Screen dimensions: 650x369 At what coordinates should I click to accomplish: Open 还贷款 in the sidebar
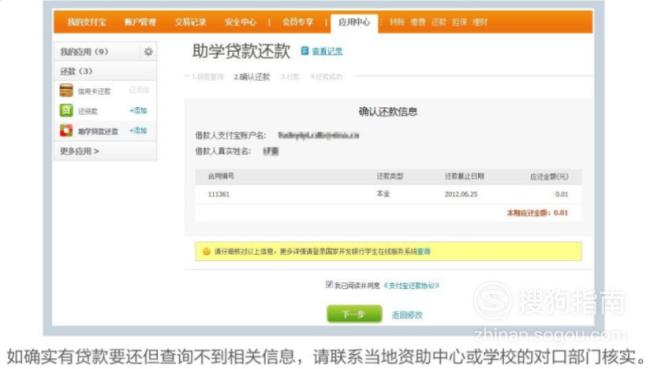pos(88,111)
